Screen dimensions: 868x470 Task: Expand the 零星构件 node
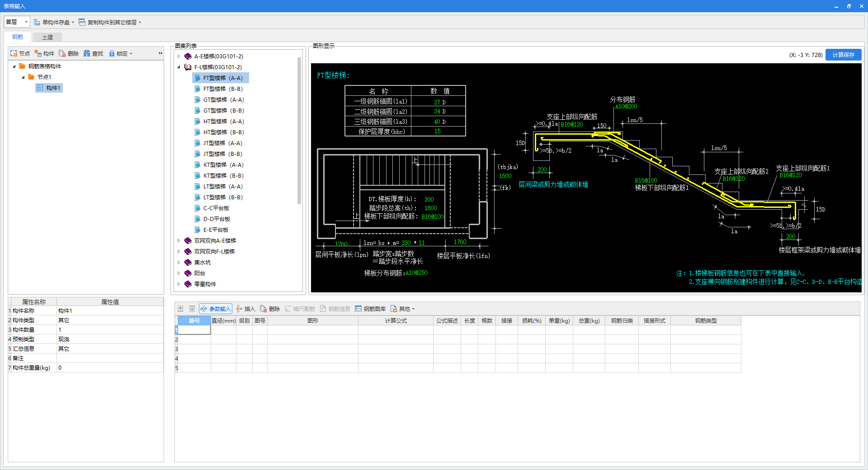[x=179, y=284]
